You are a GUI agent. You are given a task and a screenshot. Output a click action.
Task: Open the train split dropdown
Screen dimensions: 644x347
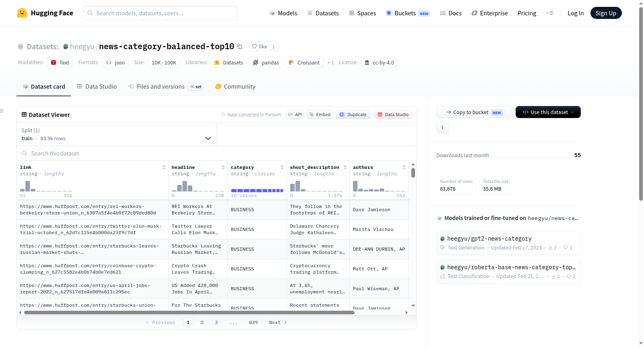coord(116,134)
